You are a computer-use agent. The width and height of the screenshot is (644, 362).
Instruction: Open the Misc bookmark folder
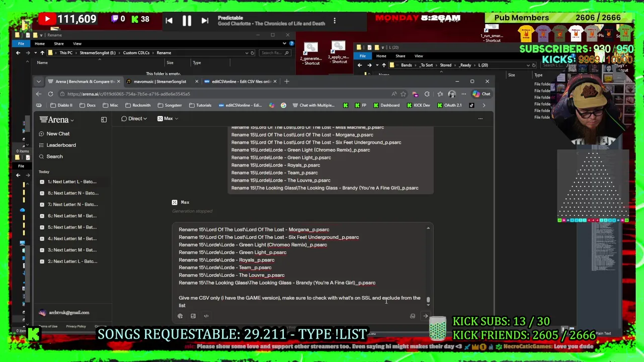tap(110, 106)
